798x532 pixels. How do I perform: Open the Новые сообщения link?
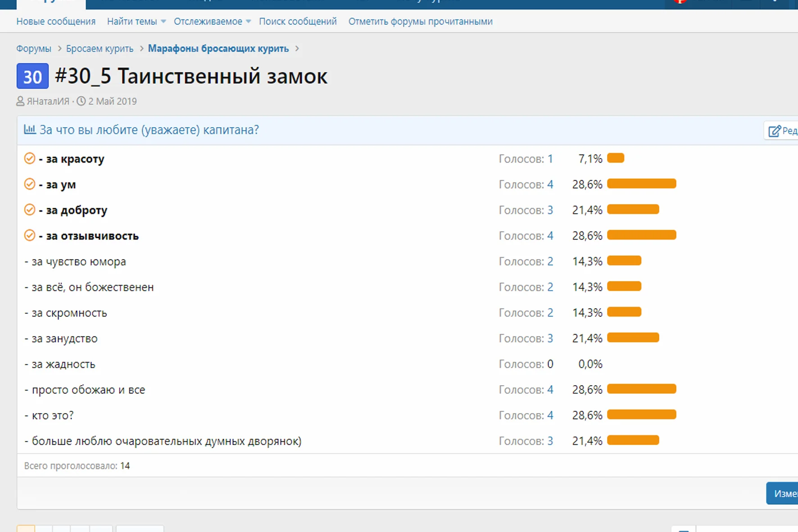56,22
